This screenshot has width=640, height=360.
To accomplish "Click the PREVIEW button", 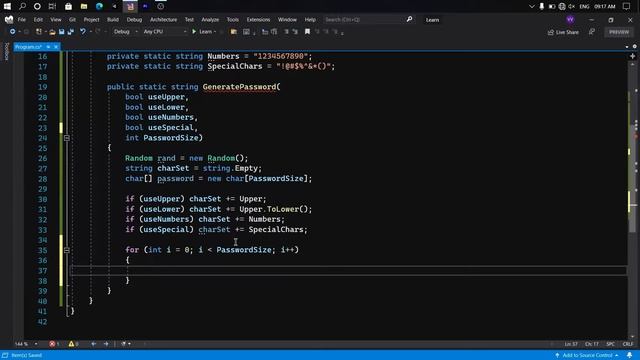I will tap(619, 32).
